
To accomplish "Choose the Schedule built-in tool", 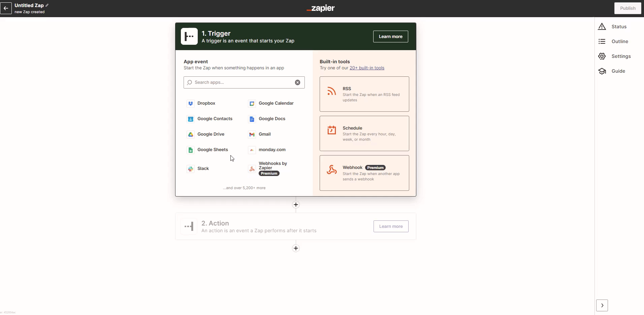I will coord(364,133).
